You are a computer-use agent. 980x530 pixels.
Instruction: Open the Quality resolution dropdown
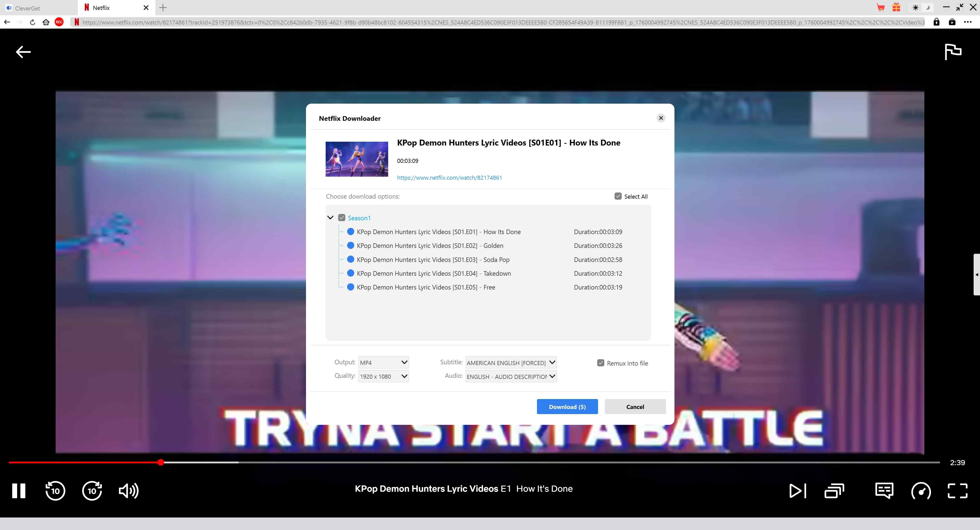point(384,376)
